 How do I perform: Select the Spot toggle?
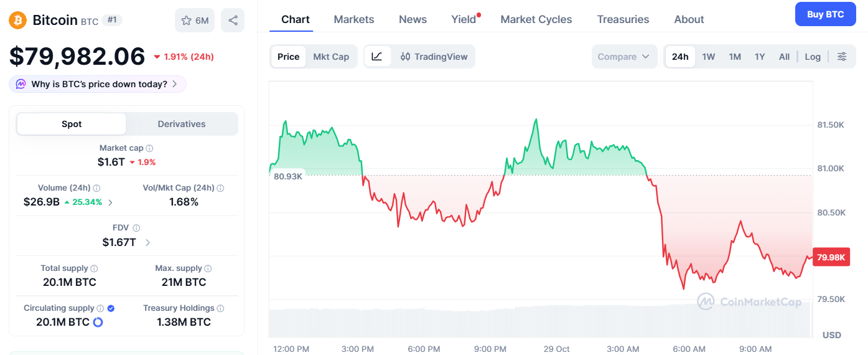[x=72, y=124]
